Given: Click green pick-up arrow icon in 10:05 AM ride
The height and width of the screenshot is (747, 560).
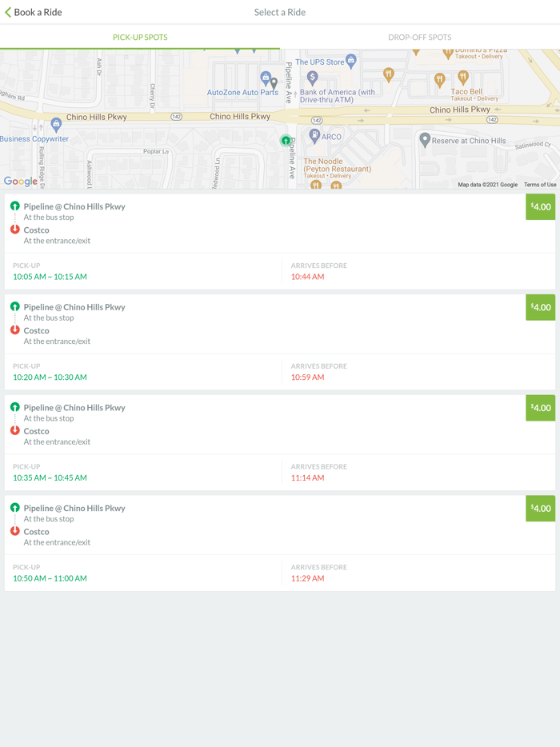Looking at the screenshot, I should click(x=15, y=206).
